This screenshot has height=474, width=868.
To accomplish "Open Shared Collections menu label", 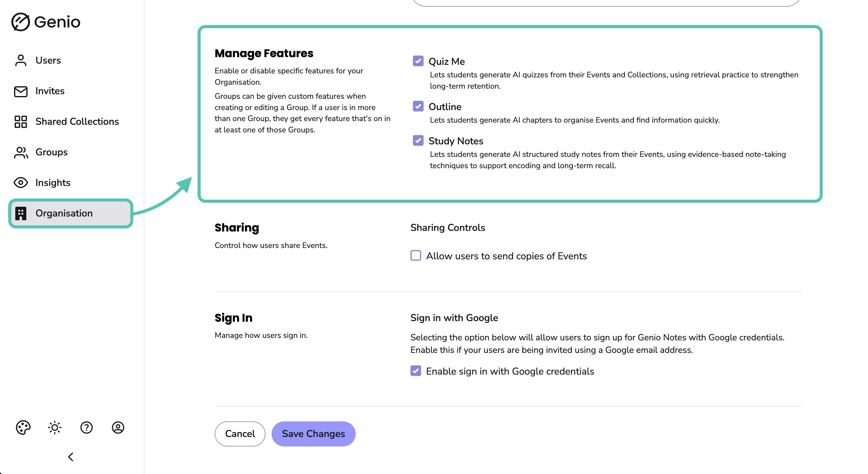I will 77,122.
